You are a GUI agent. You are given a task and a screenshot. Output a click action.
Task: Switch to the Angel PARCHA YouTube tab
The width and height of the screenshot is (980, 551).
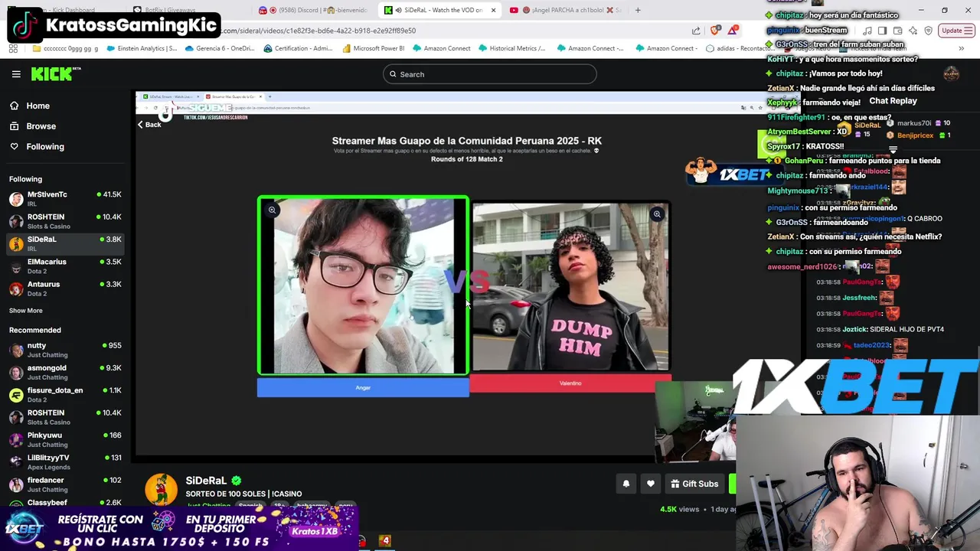click(565, 10)
